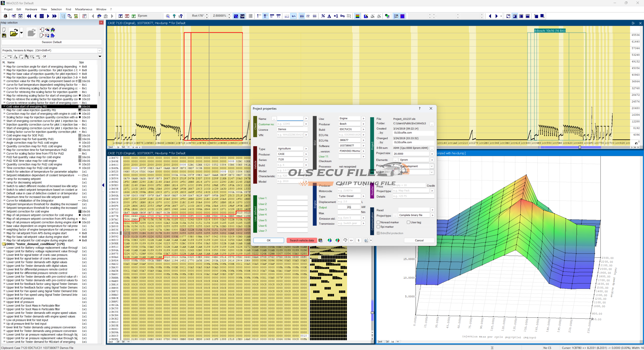Open the Hardware menu
Screen dimensions: 644x350
pos(31,9)
